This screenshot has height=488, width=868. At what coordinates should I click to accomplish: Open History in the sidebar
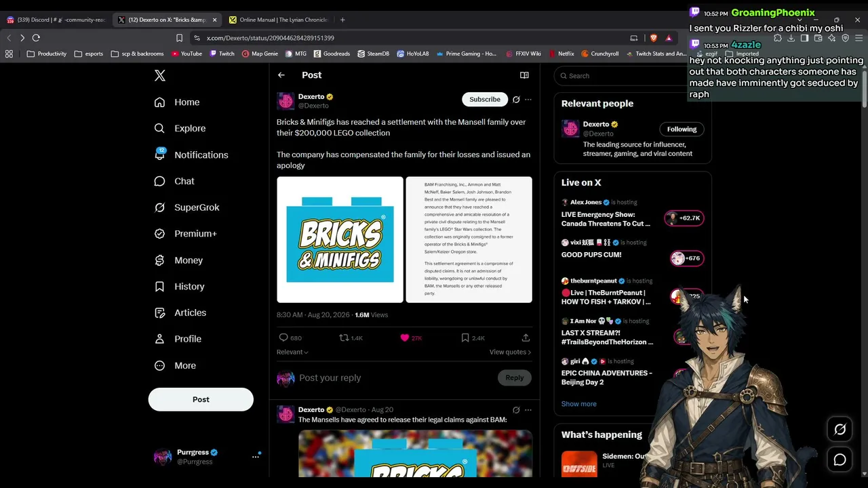click(x=179, y=287)
